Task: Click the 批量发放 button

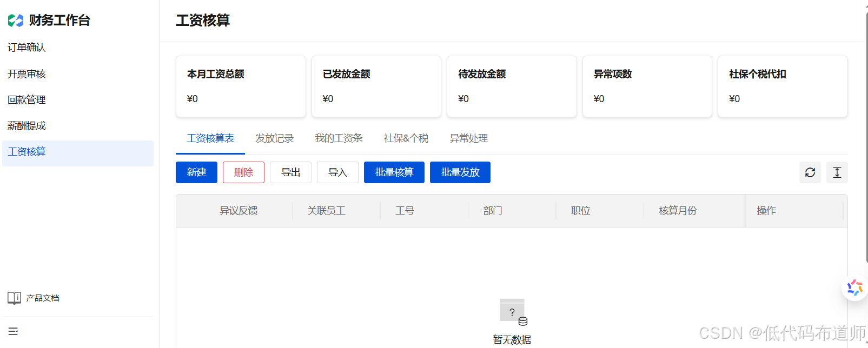Action: (460, 172)
